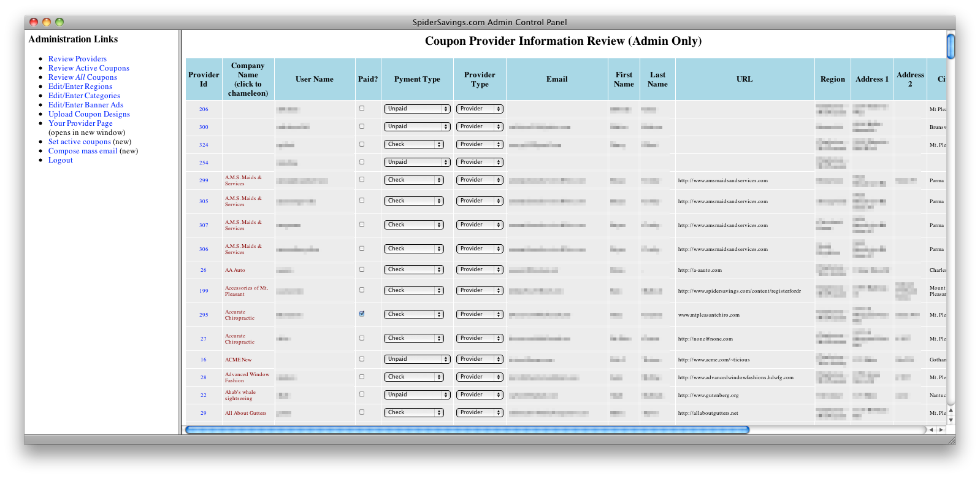This screenshot has width=980, height=478.
Task: Click the window resize grip corner
Action: [951, 440]
